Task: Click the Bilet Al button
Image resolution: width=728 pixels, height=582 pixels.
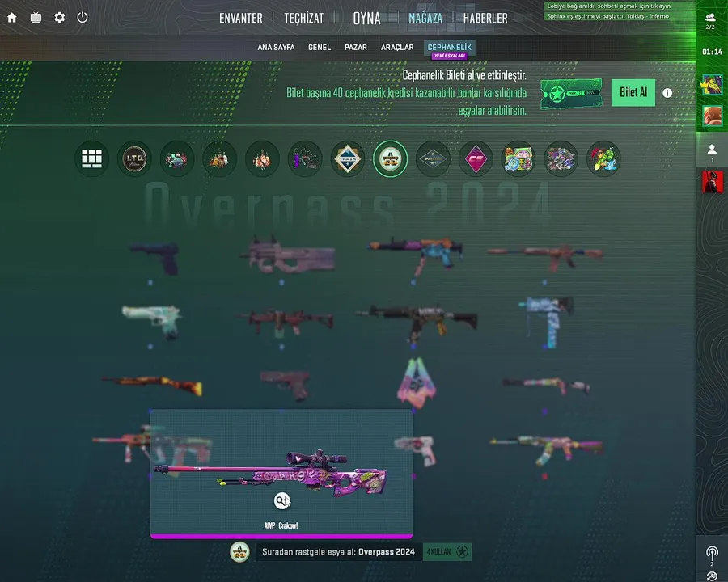Action: pyautogui.click(x=633, y=92)
